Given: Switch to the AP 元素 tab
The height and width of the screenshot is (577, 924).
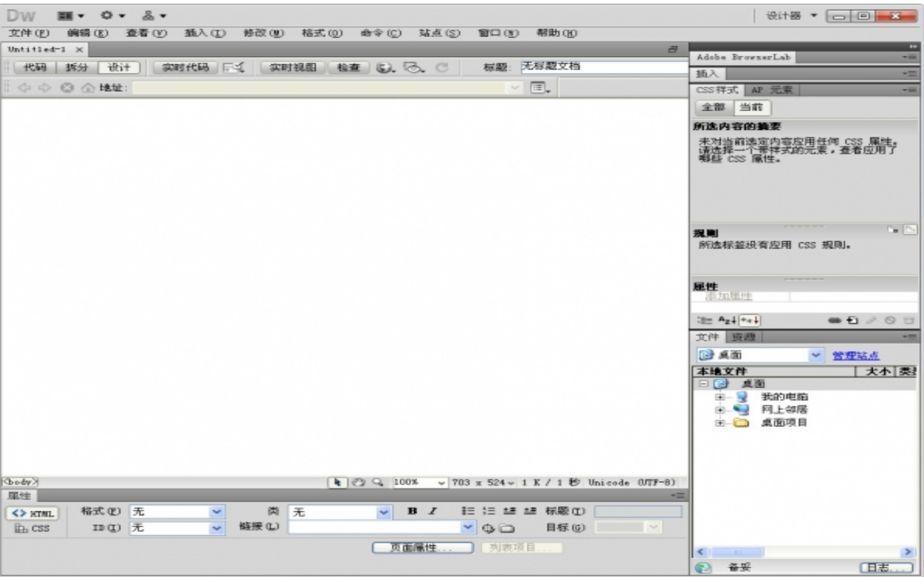Looking at the screenshot, I should pos(772,90).
